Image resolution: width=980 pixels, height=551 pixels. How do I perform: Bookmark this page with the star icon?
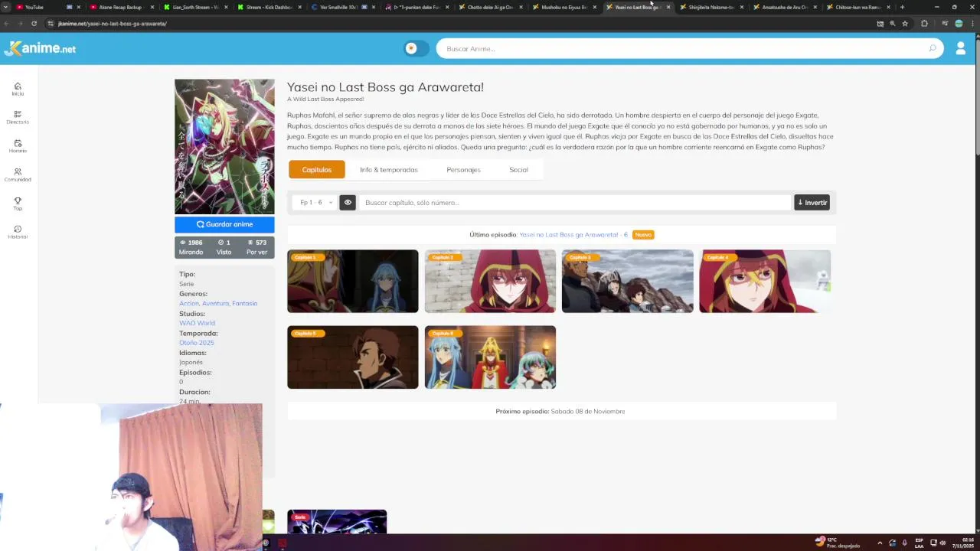click(905, 24)
